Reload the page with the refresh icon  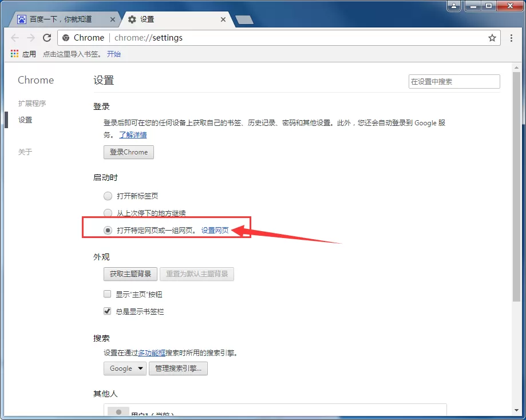click(47, 38)
